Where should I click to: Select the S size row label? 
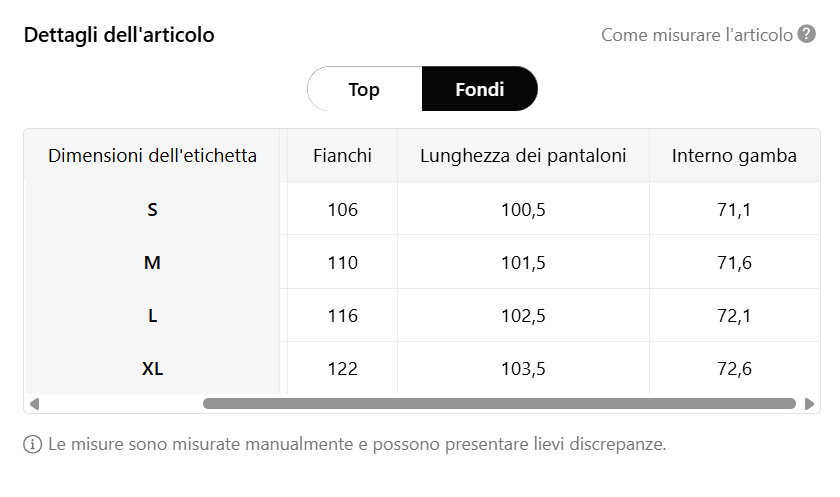pyautogui.click(x=152, y=210)
